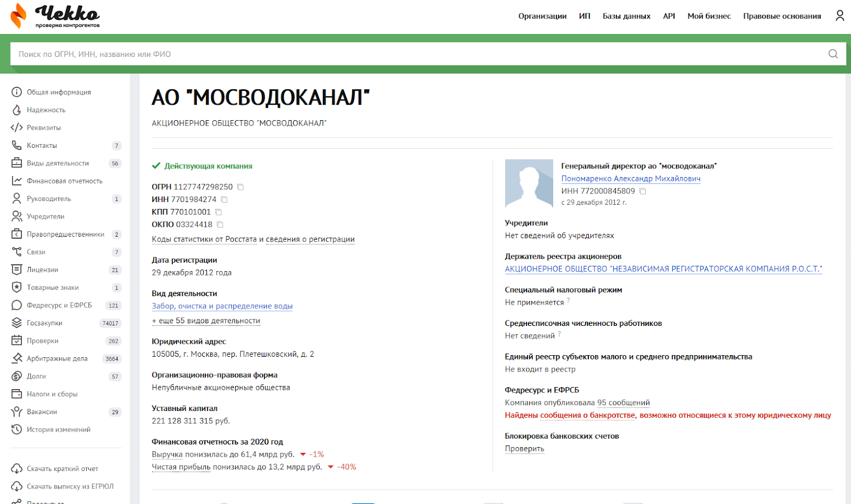Expand 55 more activity types
The width and height of the screenshot is (851, 504).
point(206,321)
